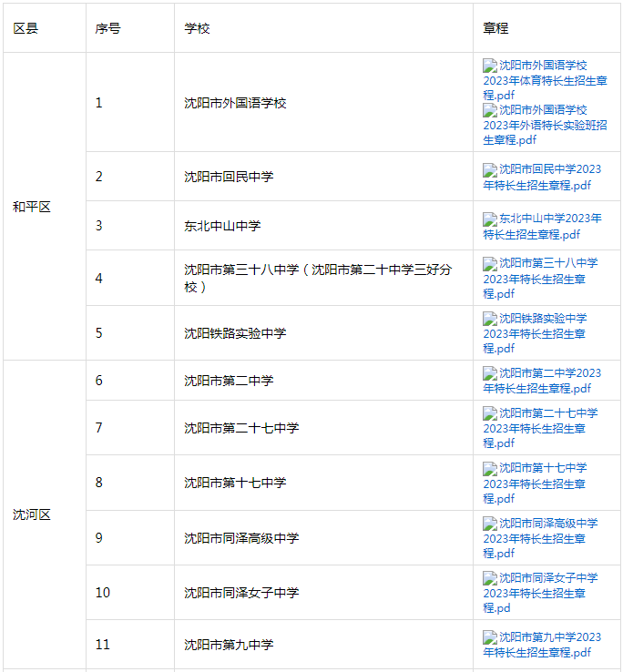Click file icon before 沈阳市同泽高级中学 link

[490, 524]
